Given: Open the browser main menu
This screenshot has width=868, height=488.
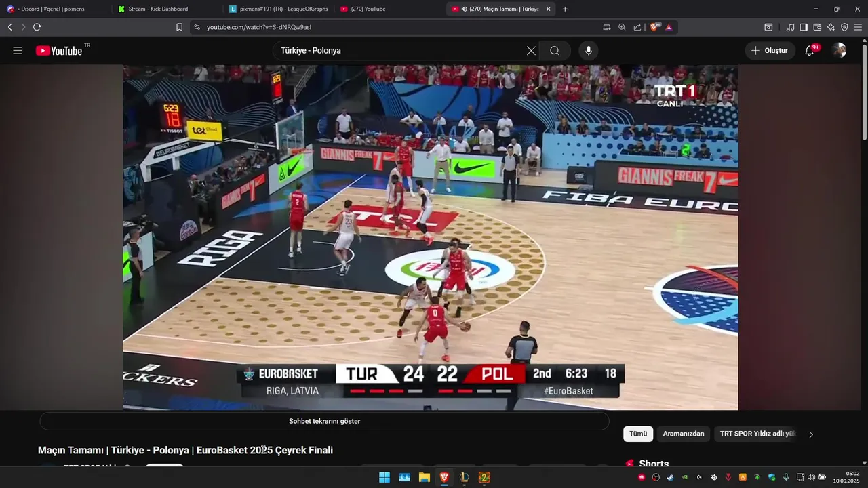Looking at the screenshot, I should (x=858, y=27).
